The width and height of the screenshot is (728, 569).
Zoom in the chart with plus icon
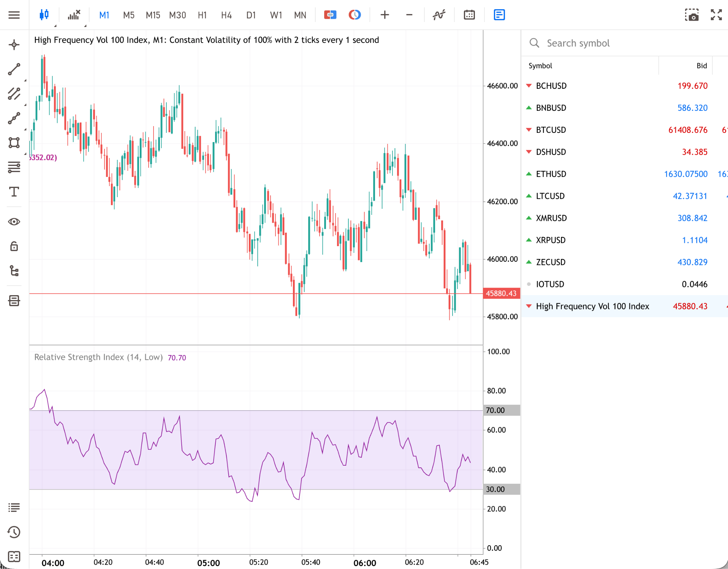[x=385, y=15]
